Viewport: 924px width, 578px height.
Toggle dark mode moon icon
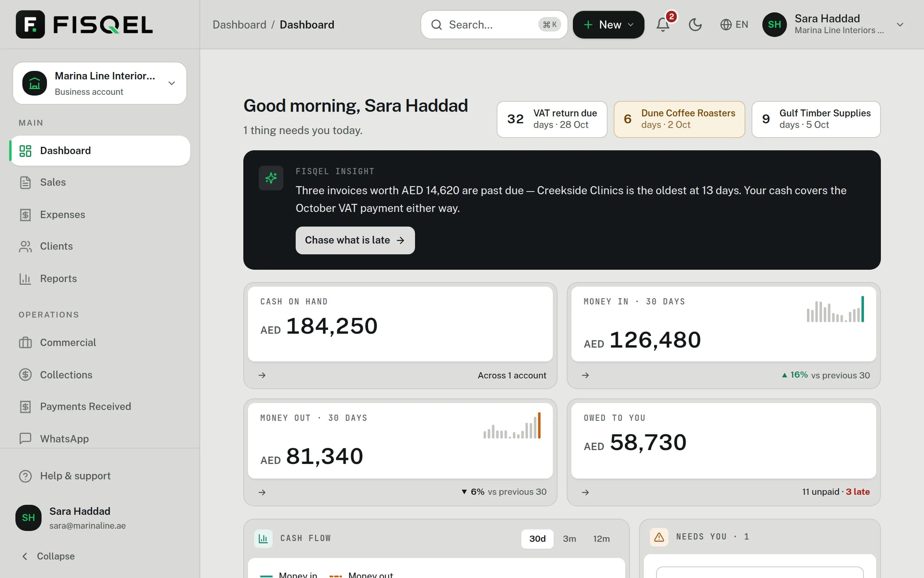[x=695, y=25]
